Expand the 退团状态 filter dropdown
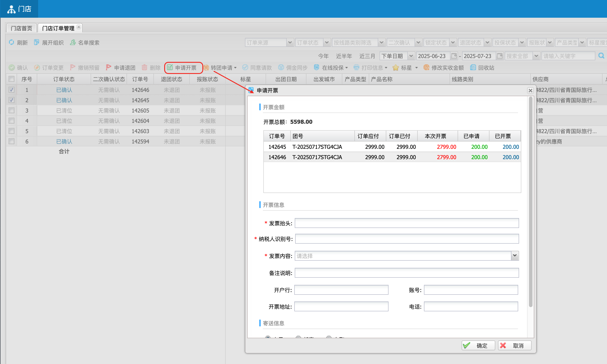This screenshot has width=607, height=364. click(487, 42)
